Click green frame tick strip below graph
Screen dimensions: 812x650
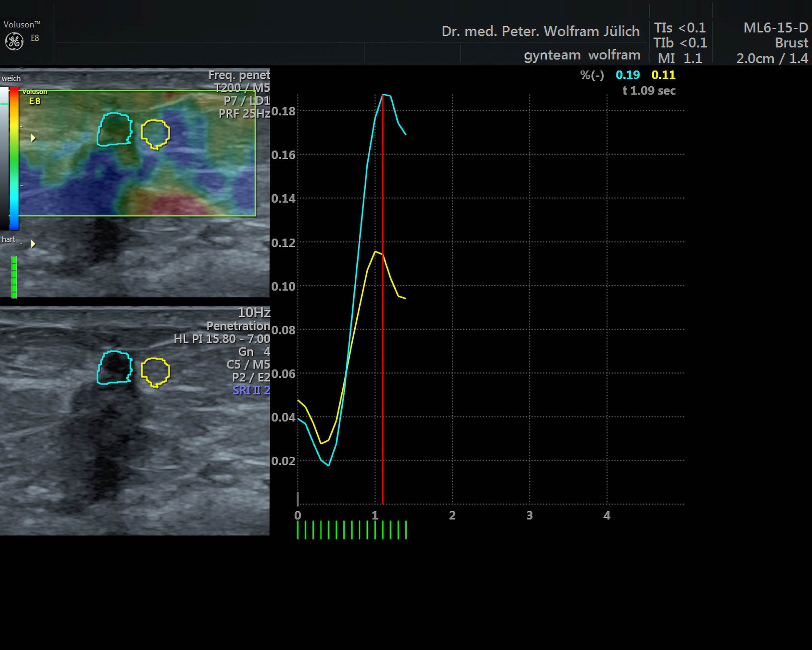pos(352,530)
